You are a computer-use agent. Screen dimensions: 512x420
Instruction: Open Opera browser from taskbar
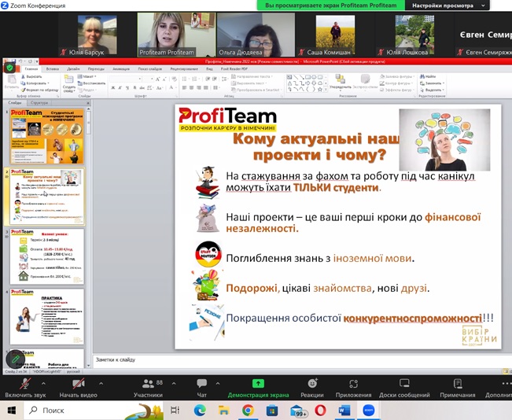(x=320, y=411)
